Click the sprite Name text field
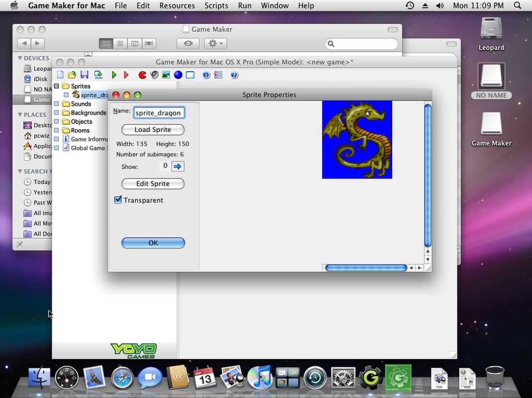This screenshot has width=532, height=398. pyautogui.click(x=159, y=113)
